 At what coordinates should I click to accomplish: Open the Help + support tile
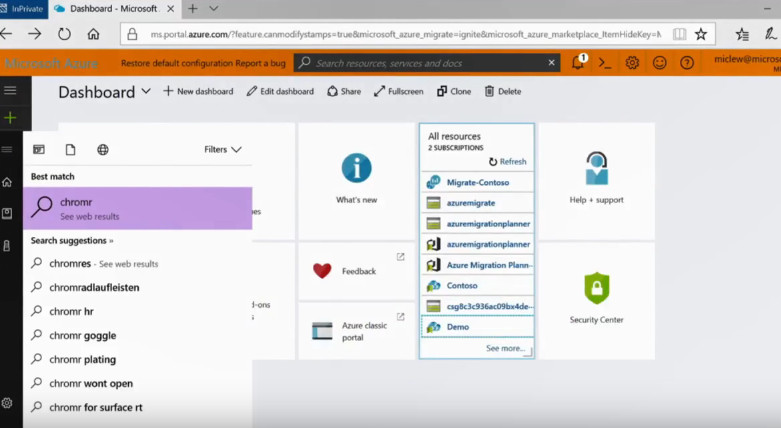[596, 181]
